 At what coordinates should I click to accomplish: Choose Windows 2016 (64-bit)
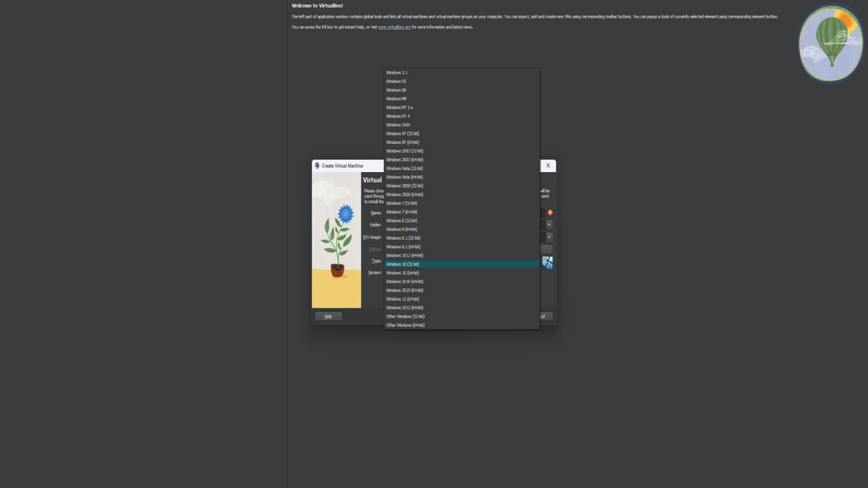(462, 281)
